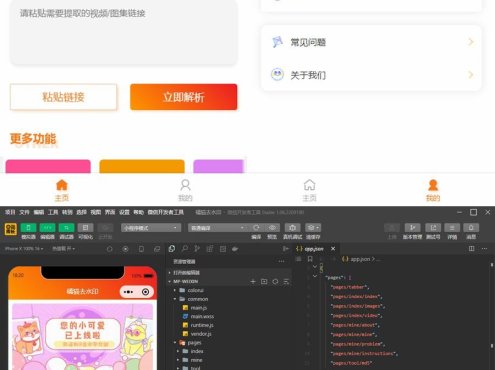Open the 微信开发者工具 menu
The width and height of the screenshot is (495, 370).
click(166, 212)
